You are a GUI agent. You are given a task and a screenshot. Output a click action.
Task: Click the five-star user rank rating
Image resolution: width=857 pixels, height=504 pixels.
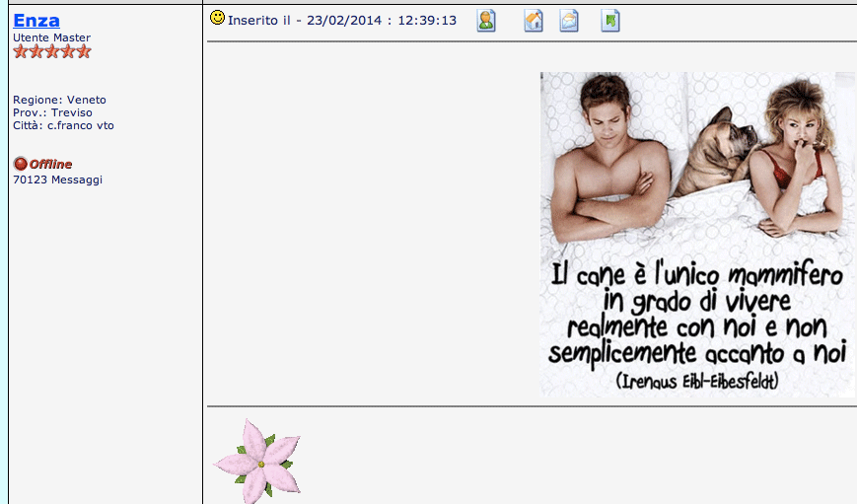point(52,51)
